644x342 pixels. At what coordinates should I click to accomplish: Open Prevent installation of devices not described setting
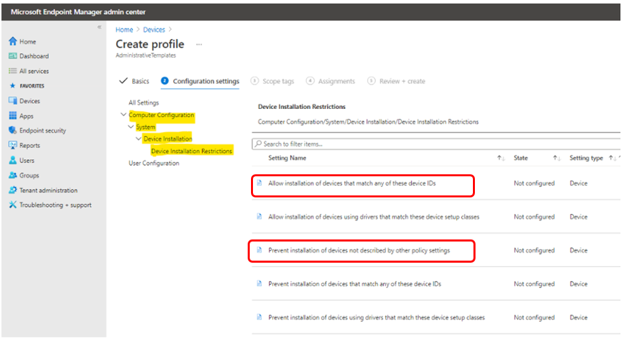click(x=359, y=250)
